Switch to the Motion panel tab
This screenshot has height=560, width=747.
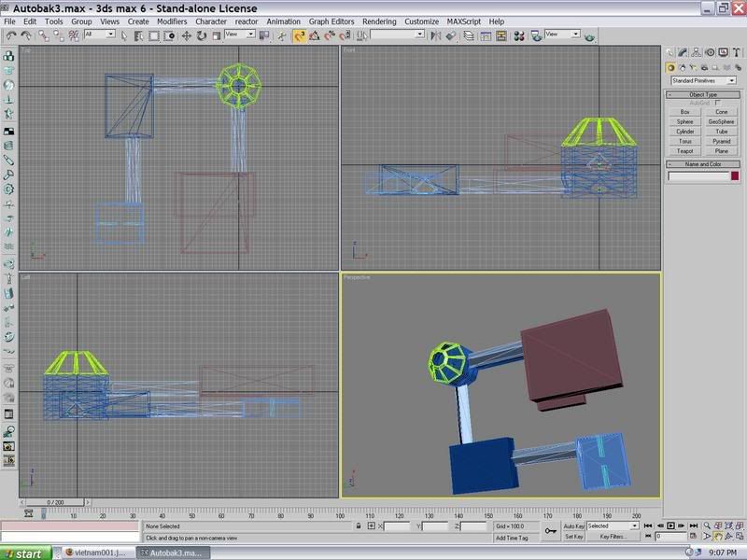(710, 52)
